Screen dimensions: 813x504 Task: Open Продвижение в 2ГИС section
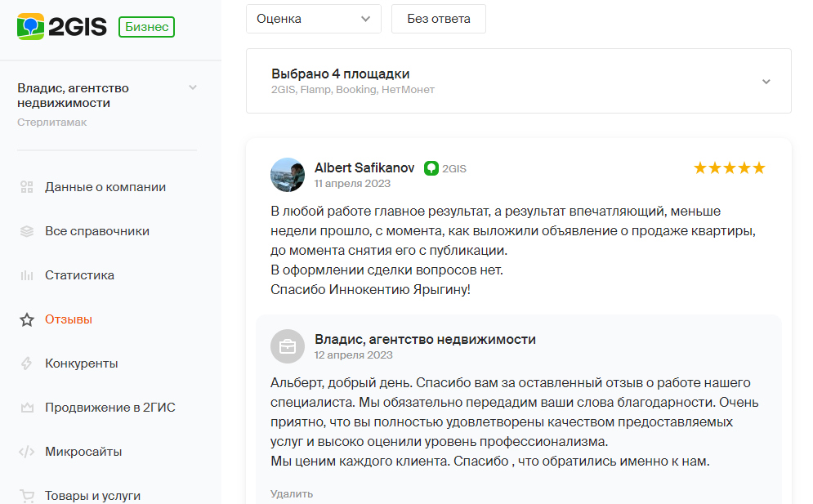pos(110,408)
